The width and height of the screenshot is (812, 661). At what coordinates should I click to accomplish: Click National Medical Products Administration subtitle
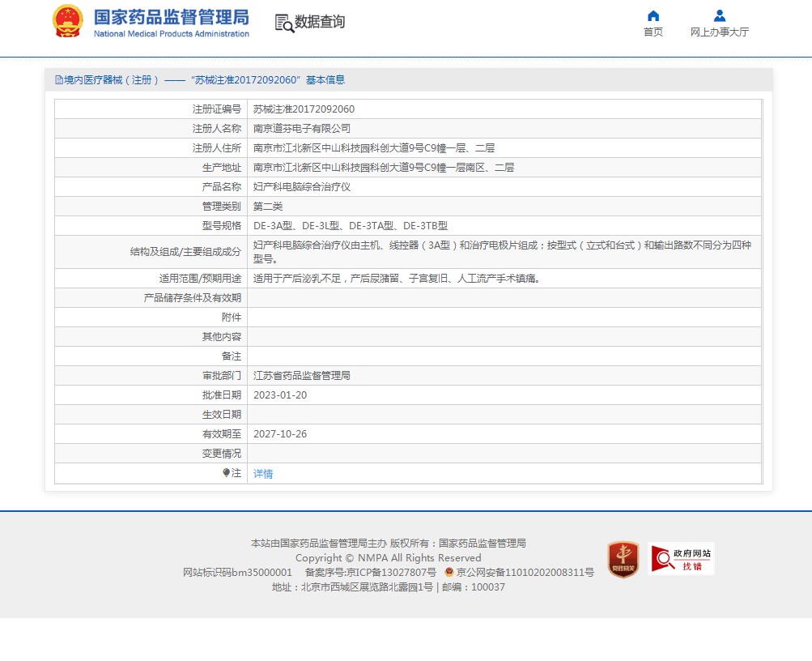pos(172,34)
